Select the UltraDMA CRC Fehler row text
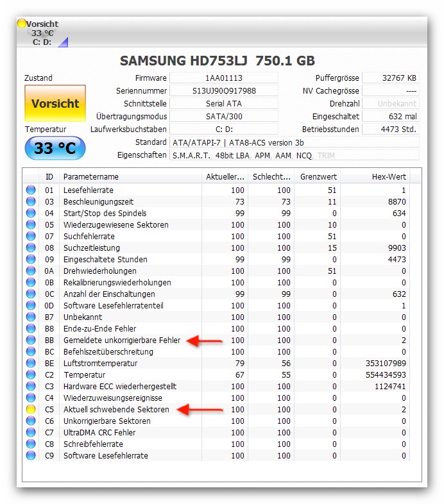The image size is (444, 504). point(99,432)
